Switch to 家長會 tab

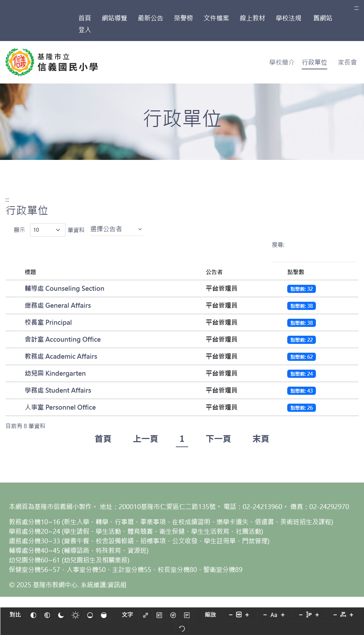(347, 62)
